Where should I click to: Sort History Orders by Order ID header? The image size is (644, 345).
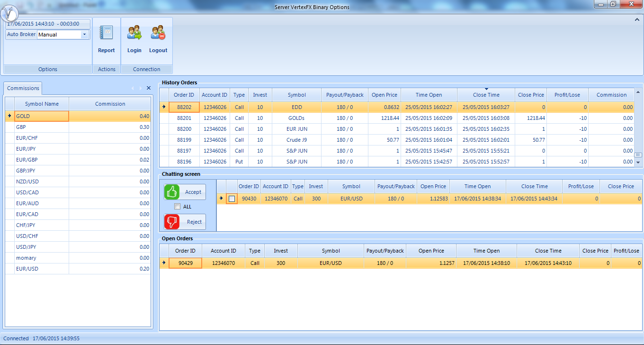(184, 95)
